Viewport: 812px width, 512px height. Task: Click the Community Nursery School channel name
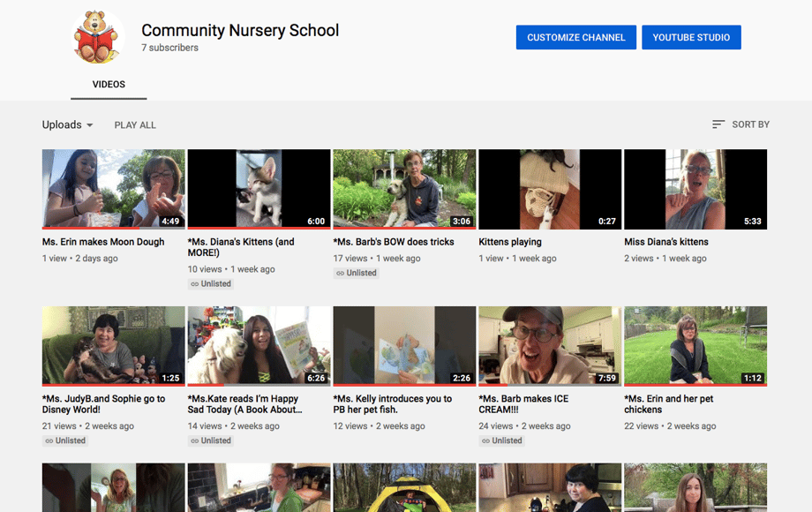pos(240,30)
